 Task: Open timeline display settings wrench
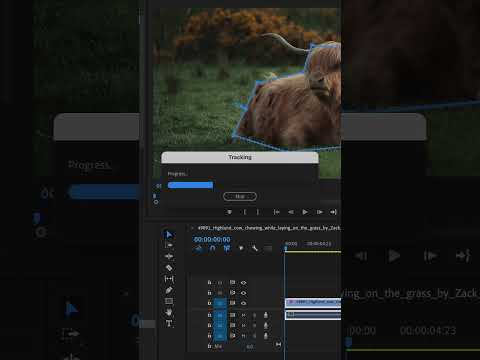point(255,248)
